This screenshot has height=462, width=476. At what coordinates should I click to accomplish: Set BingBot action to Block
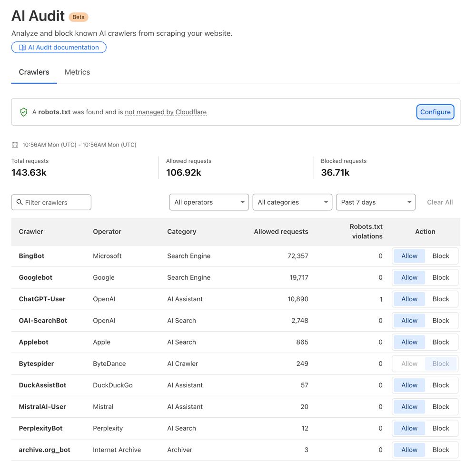(x=440, y=256)
